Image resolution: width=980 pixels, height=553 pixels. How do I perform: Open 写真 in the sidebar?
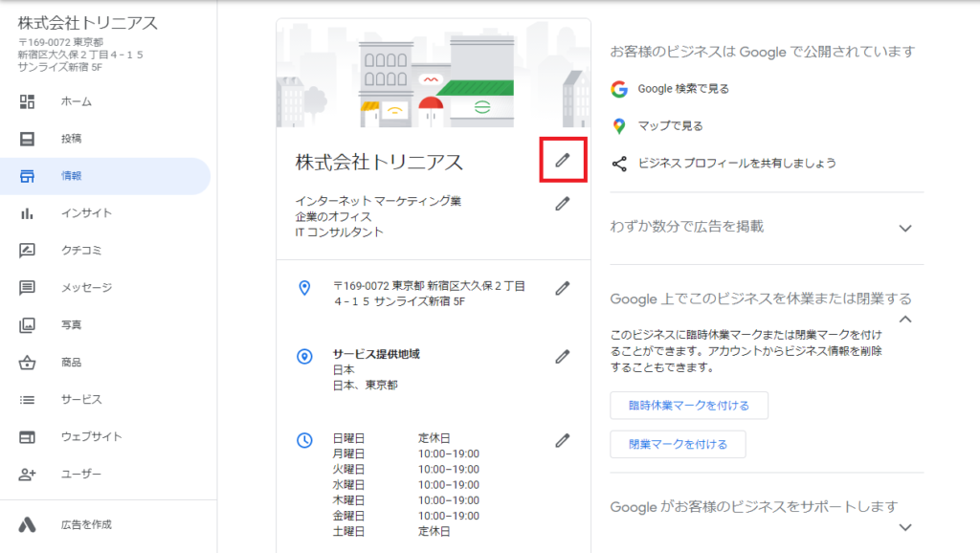pos(105,325)
